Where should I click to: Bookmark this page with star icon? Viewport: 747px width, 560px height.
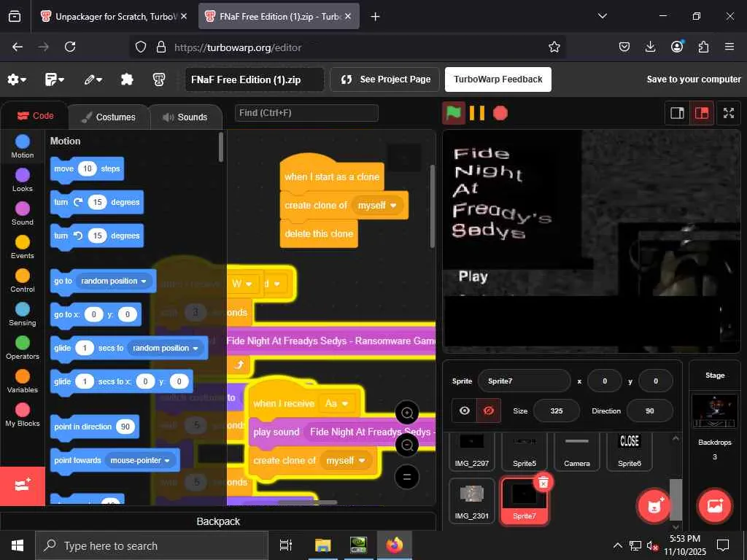click(554, 47)
